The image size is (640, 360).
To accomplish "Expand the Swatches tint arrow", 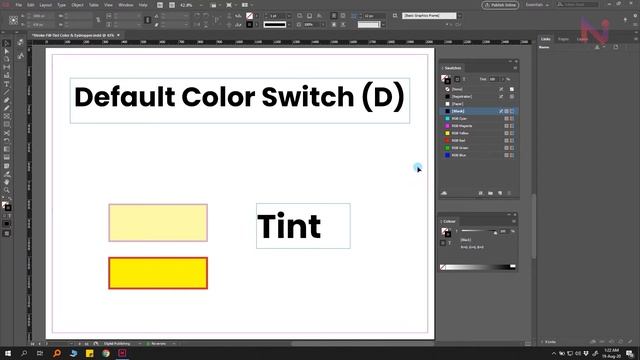I will [503, 79].
